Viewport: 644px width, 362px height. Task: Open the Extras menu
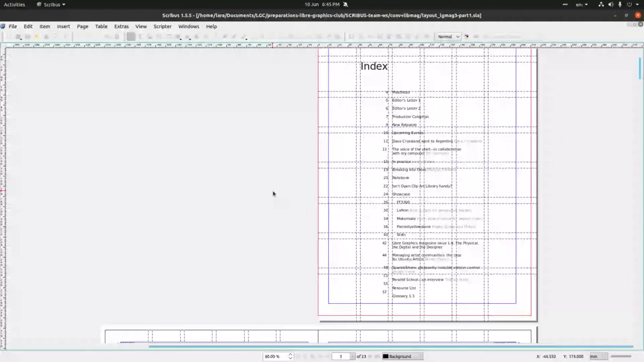(121, 26)
